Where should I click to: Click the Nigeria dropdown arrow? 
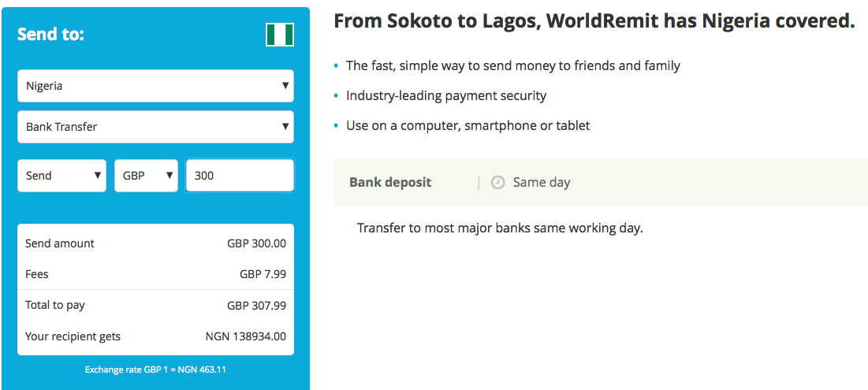click(285, 86)
